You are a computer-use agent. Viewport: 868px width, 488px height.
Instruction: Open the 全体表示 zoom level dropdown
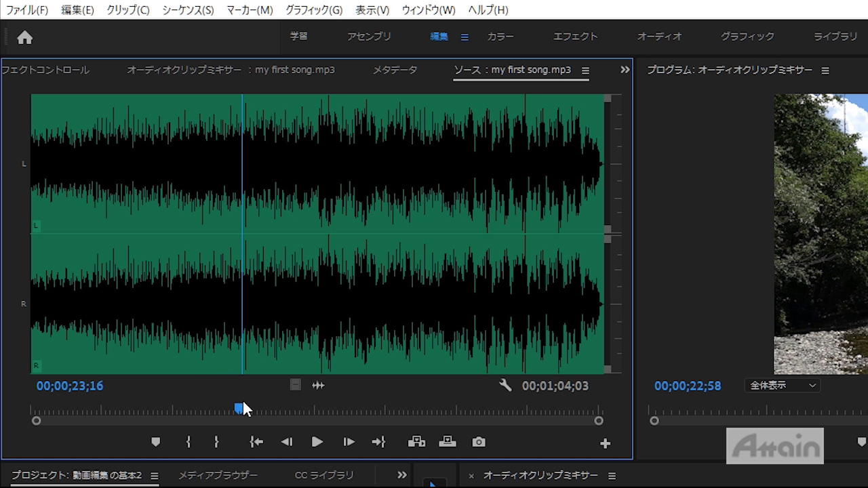(782, 386)
